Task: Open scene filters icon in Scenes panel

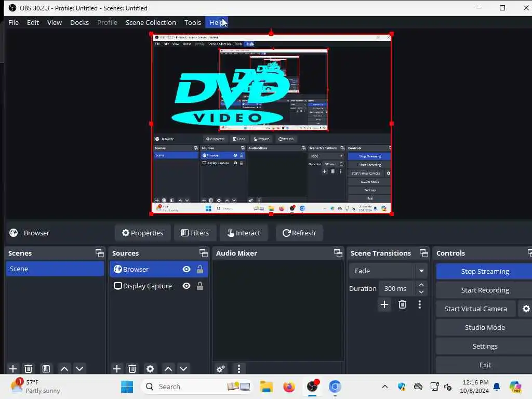Action: coord(46,368)
